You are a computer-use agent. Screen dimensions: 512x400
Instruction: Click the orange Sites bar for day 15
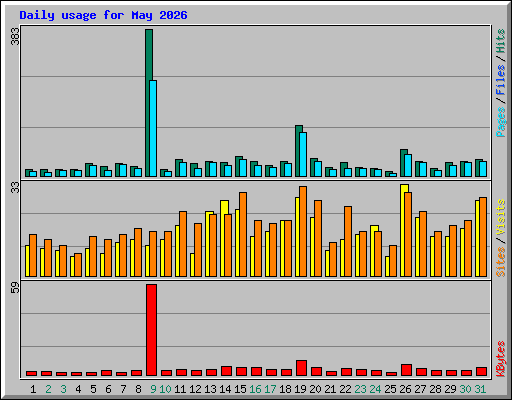[x=243, y=234]
